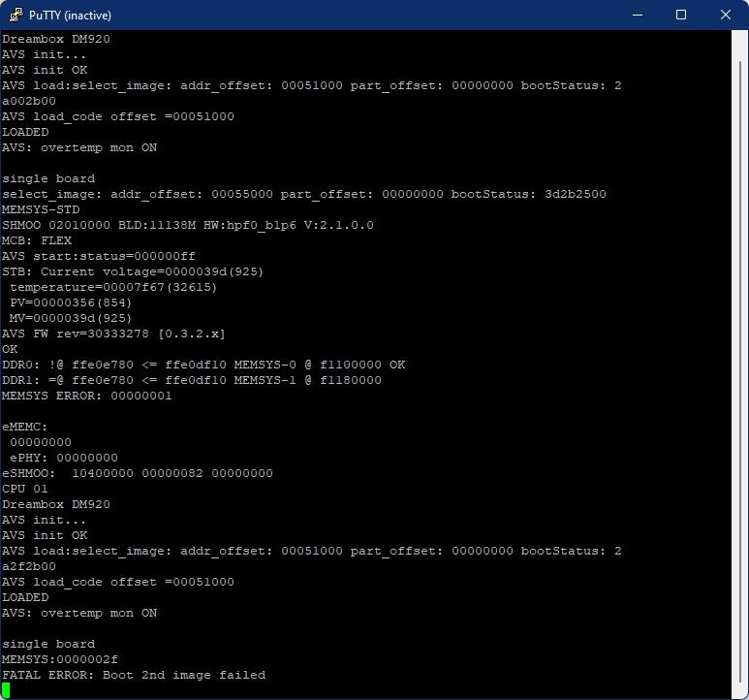Click the line 'eMEMC:'
749x700 pixels.
(x=25, y=427)
